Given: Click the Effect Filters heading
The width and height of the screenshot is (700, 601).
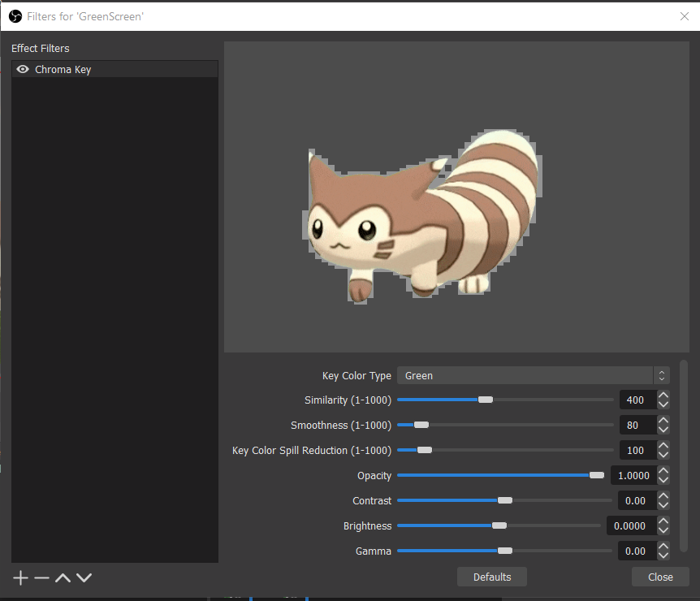Looking at the screenshot, I should pyautogui.click(x=40, y=48).
